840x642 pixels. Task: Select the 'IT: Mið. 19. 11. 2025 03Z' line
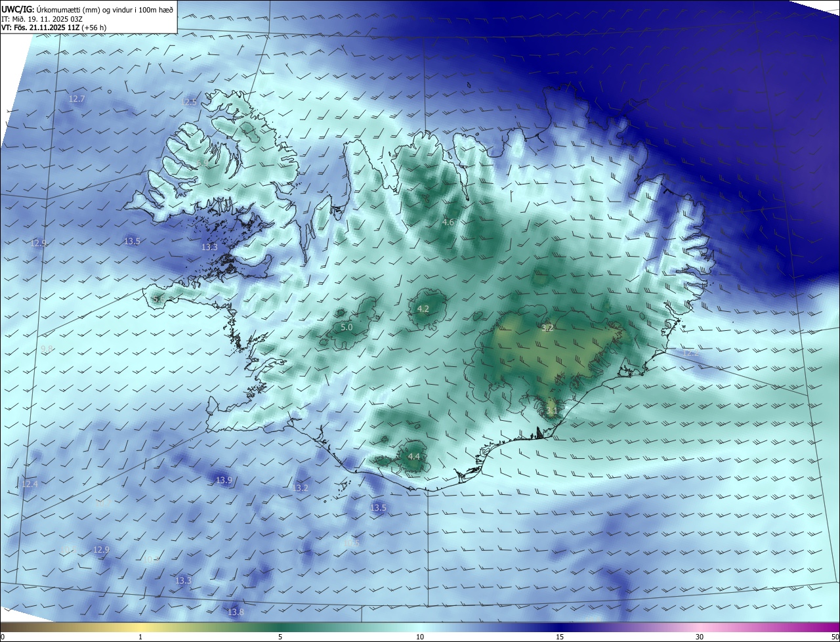41,19
